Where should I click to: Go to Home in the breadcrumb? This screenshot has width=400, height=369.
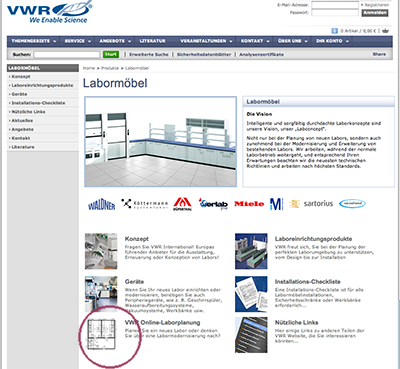pyautogui.click(x=89, y=68)
